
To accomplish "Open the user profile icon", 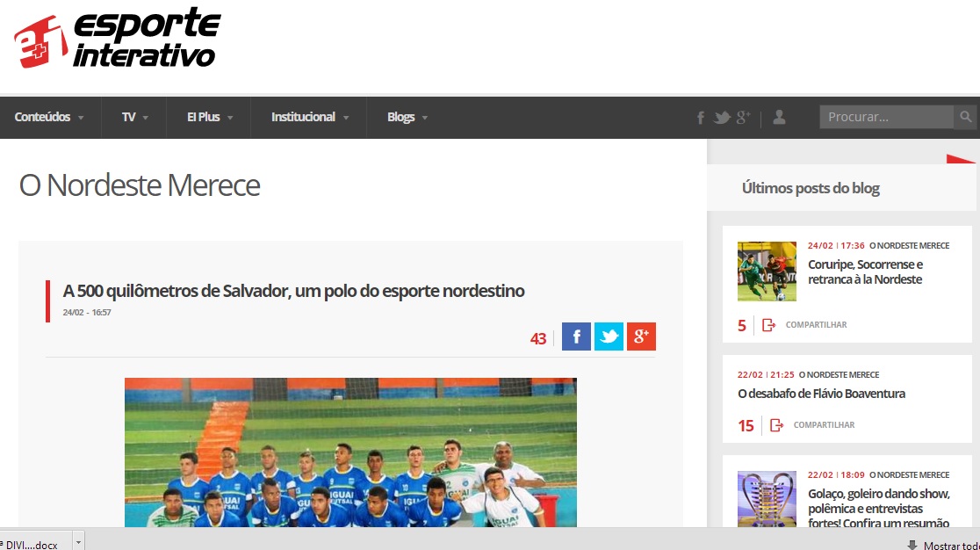I will (x=779, y=117).
